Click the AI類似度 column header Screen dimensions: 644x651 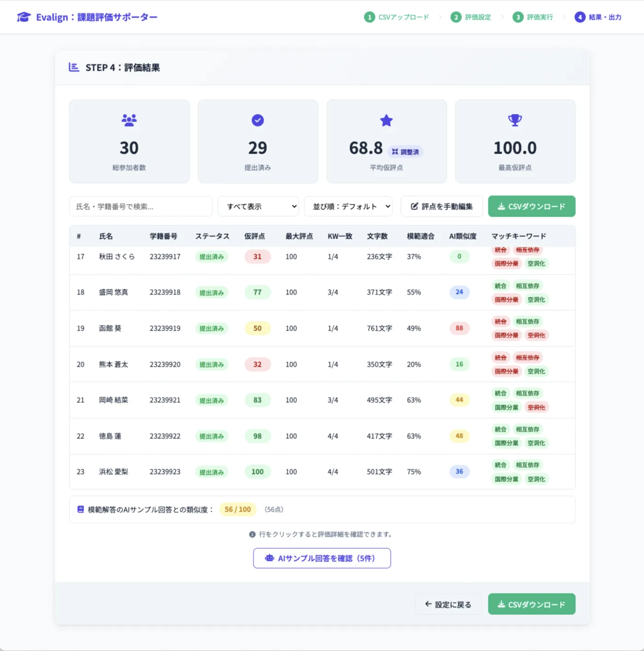(463, 236)
